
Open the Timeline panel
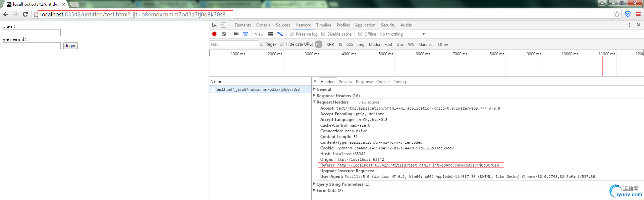click(x=324, y=25)
